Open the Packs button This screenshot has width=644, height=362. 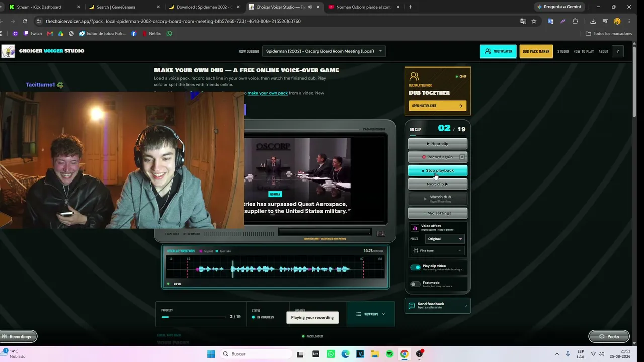click(609, 336)
